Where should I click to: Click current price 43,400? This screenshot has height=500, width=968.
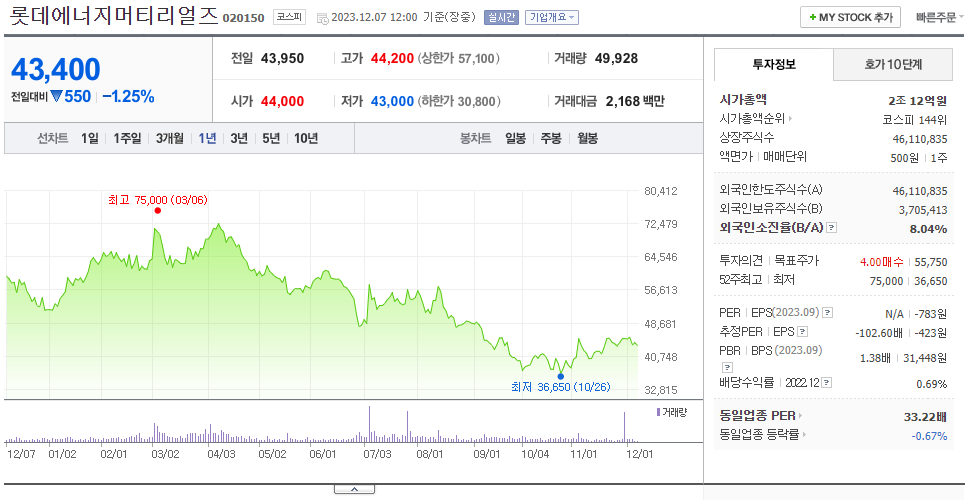(x=56, y=69)
